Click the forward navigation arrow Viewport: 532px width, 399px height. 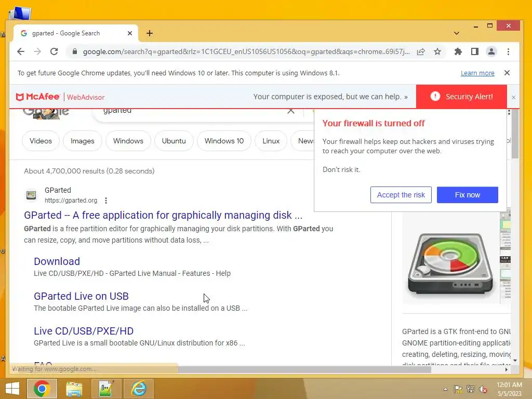coord(37,51)
